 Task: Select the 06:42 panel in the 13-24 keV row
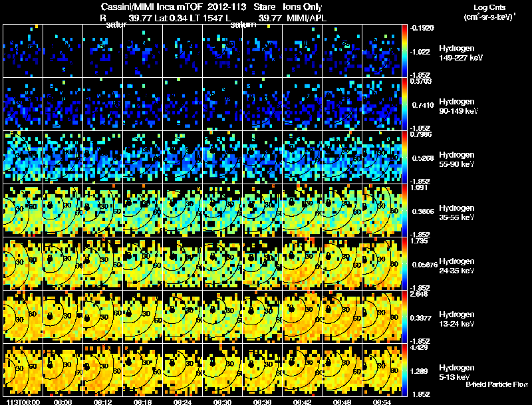(302, 317)
